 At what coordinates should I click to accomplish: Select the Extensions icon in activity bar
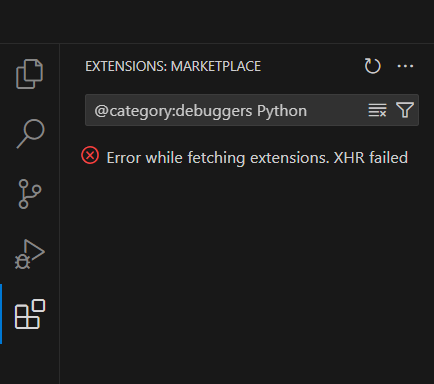point(30,314)
